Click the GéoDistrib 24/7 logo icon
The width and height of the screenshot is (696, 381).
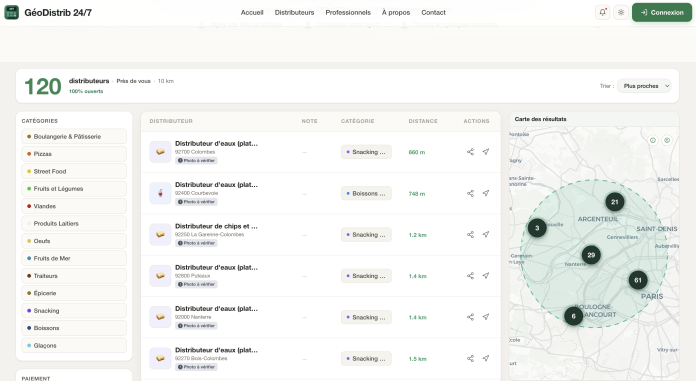point(12,12)
